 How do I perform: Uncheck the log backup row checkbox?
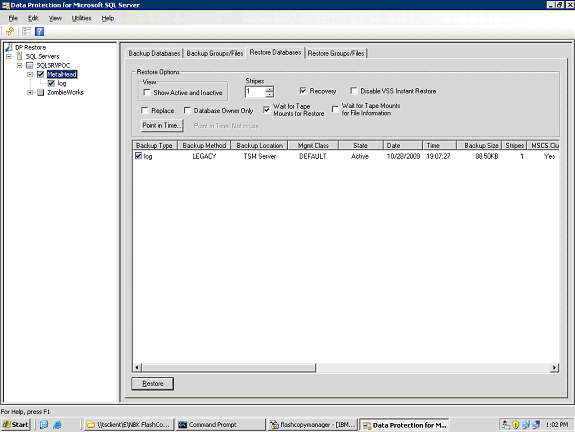(x=138, y=156)
